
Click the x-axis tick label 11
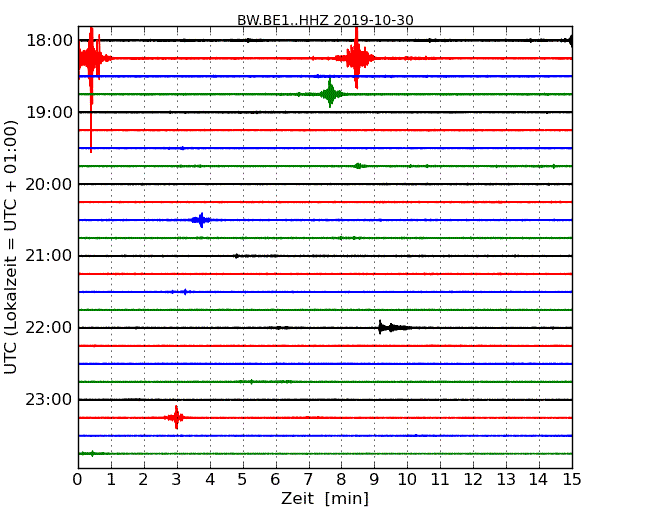(440, 480)
